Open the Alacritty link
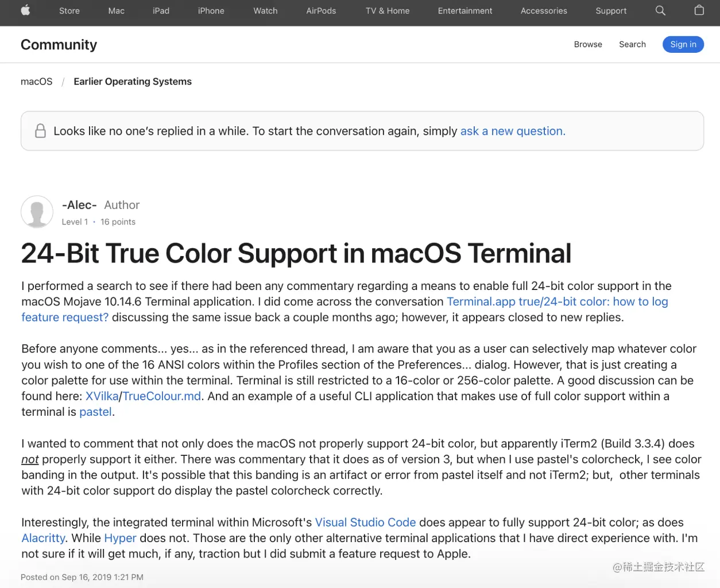Image resolution: width=720 pixels, height=588 pixels. tap(43, 538)
